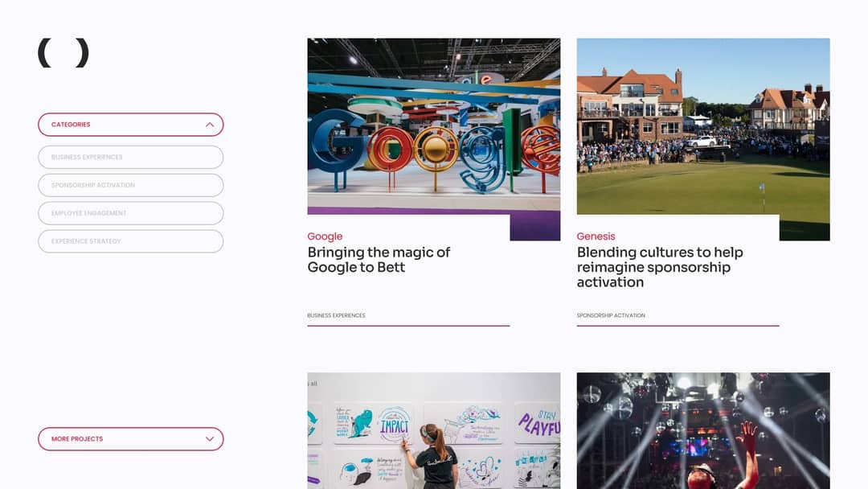Click the Genesis client name link
The image size is (868, 489).
coord(596,236)
